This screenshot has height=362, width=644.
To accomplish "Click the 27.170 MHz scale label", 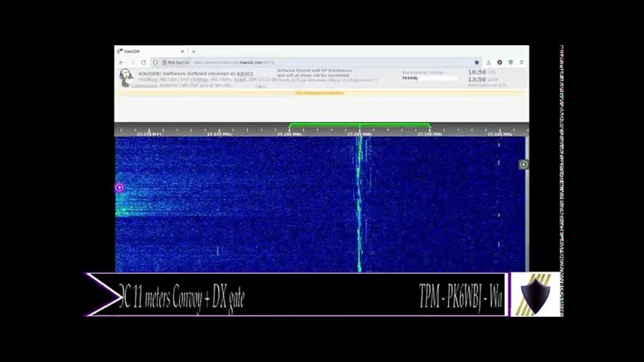I will tap(149, 134).
